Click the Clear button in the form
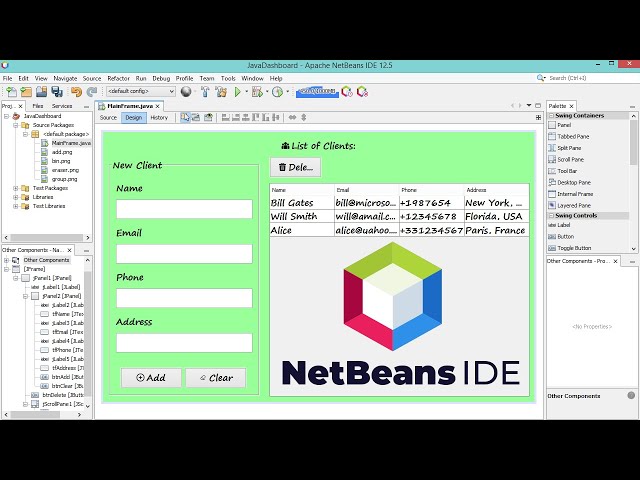Screen dimensions: 640x480 pyautogui.click(x=216, y=378)
